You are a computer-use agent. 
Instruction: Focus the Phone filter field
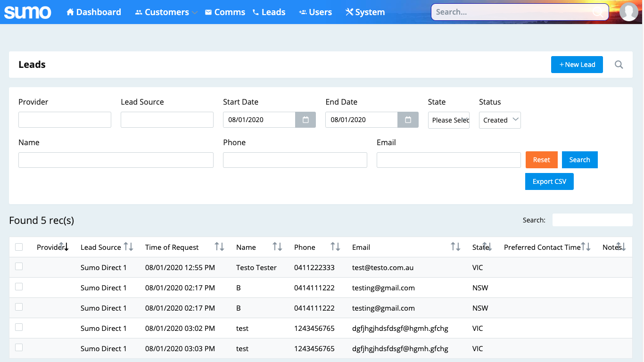(x=295, y=160)
